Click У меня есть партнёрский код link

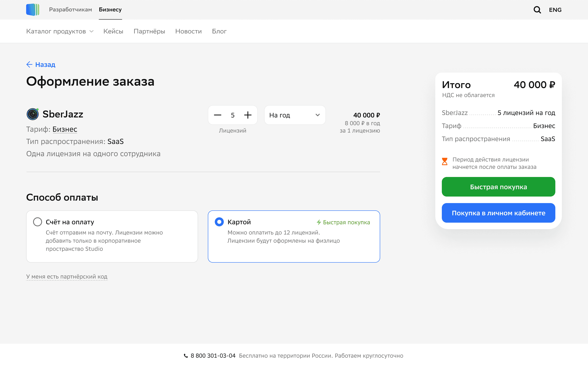tap(67, 277)
